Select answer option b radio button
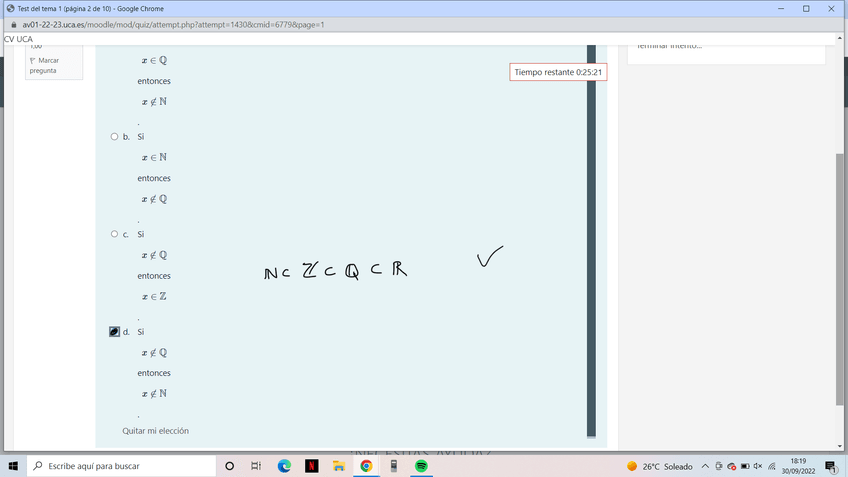This screenshot has width=848, height=477. click(x=114, y=137)
